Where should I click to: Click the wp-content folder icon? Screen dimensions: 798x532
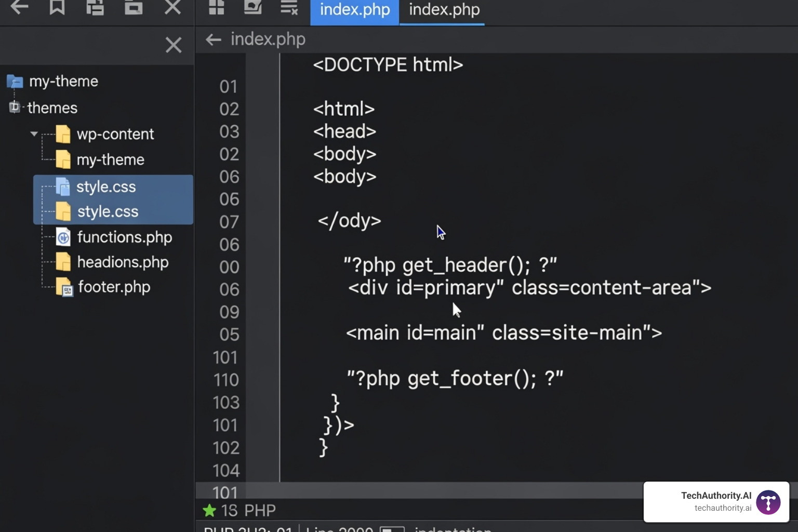pyautogui.click(x=63, y=134)
